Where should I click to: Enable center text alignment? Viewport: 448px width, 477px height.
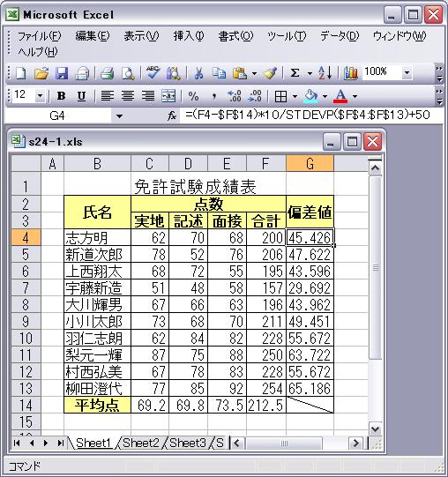[x=128, y=96]
